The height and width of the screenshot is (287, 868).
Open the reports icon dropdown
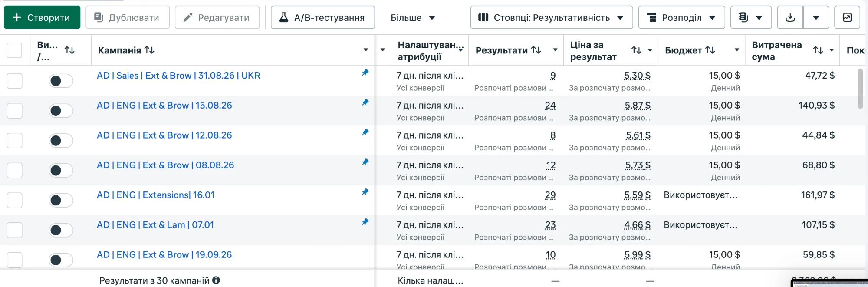[x=751, y=17]
